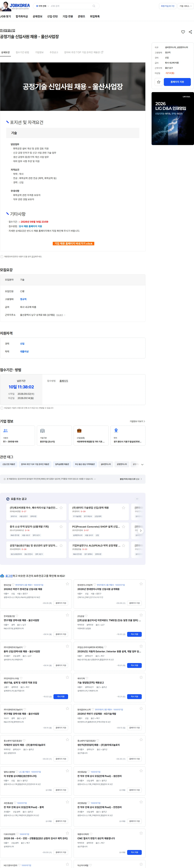This screenshot has height=868, width=194.
Task: Click the 산업(업종) briefcase card
Action: point(91,436)
